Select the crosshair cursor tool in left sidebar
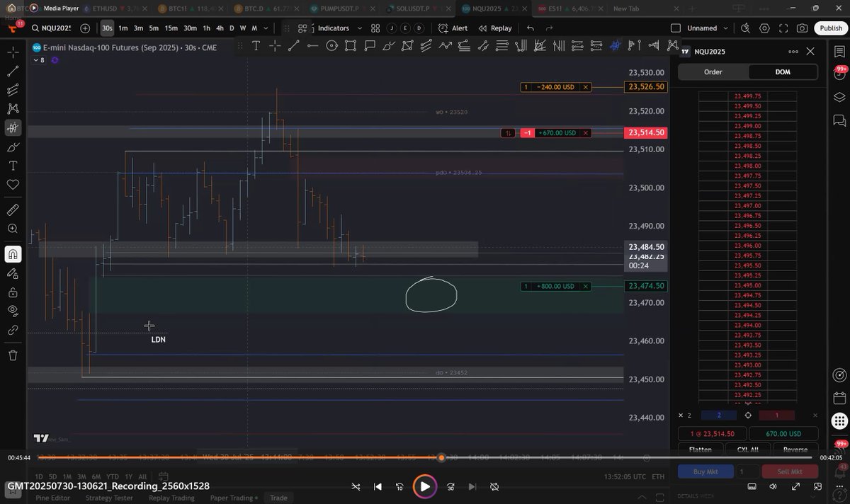The width and height of the screenshot is (850, 504). (13, 52)
